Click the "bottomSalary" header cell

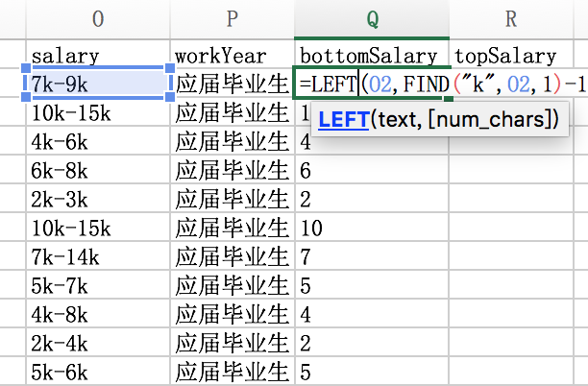[x=372, y=56]
